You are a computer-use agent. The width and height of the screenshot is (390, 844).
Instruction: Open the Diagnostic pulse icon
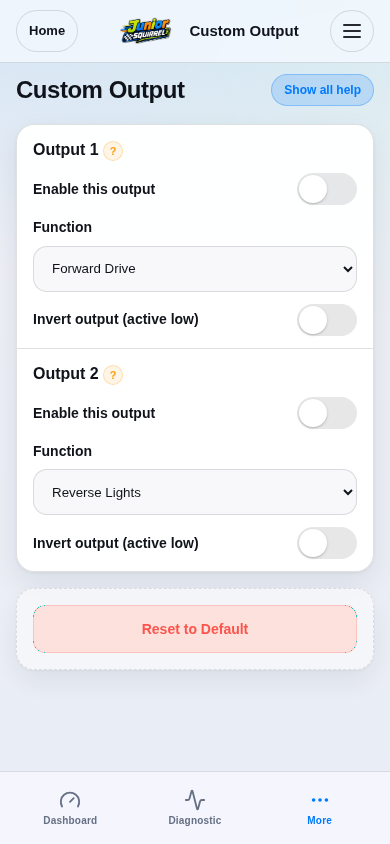click(195, 800)
